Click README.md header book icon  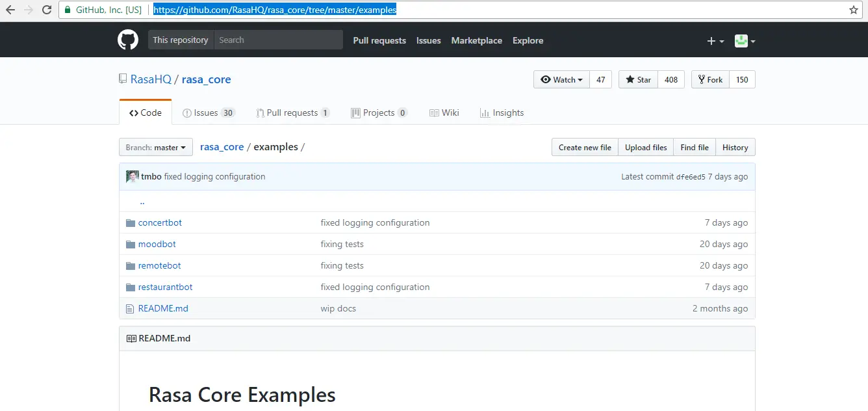[131, 338]
